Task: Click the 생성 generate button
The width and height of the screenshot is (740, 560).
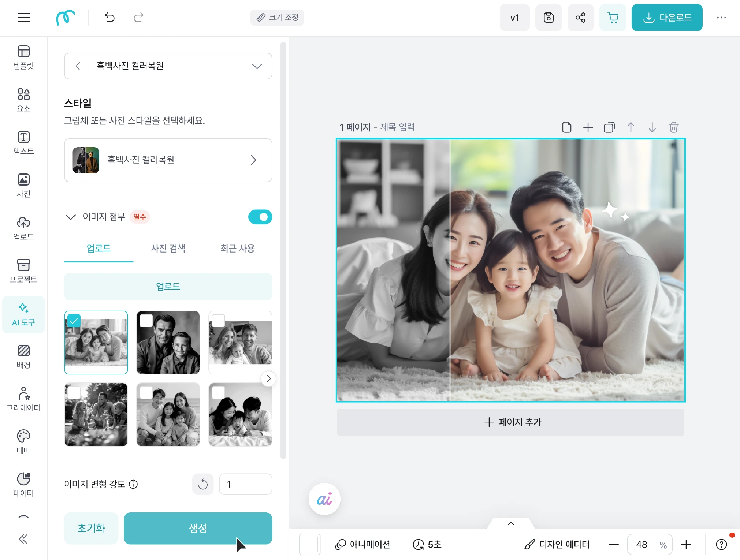Action: click(x=198, y=528)
